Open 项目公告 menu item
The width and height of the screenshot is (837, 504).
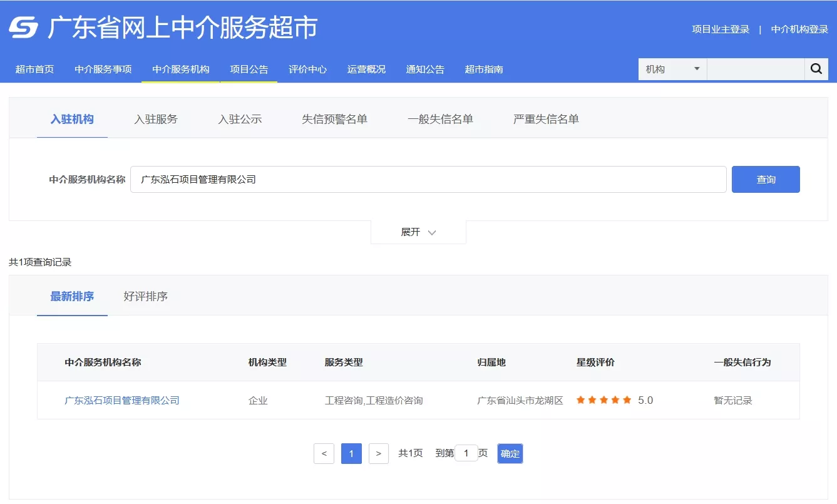(x=249, y=69)
